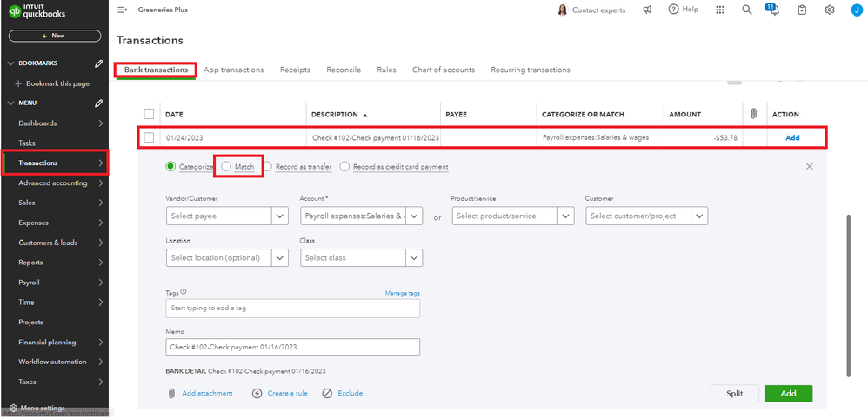868x419 pixels.
Task: Click the green Add button
Action: click(787, 393)
